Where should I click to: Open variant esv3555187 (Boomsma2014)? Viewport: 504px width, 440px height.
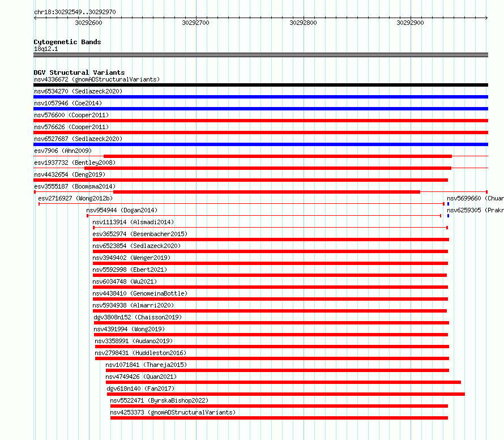[x=75, y=186]
